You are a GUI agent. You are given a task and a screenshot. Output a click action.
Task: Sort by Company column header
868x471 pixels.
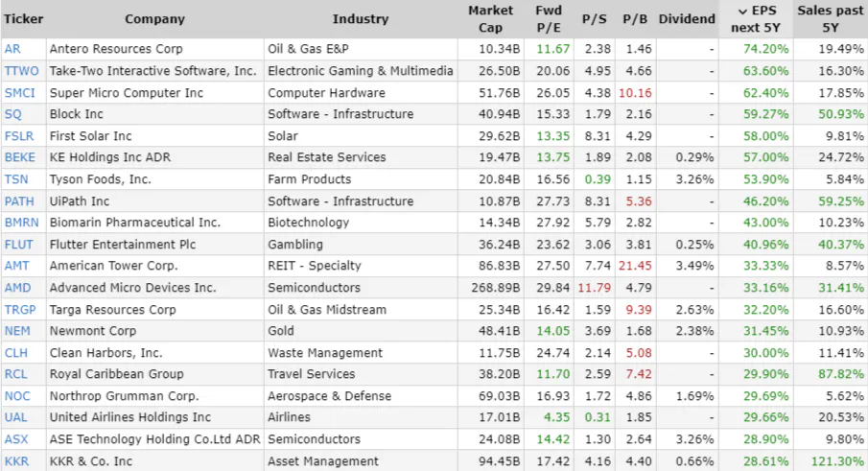pos(154,19)
